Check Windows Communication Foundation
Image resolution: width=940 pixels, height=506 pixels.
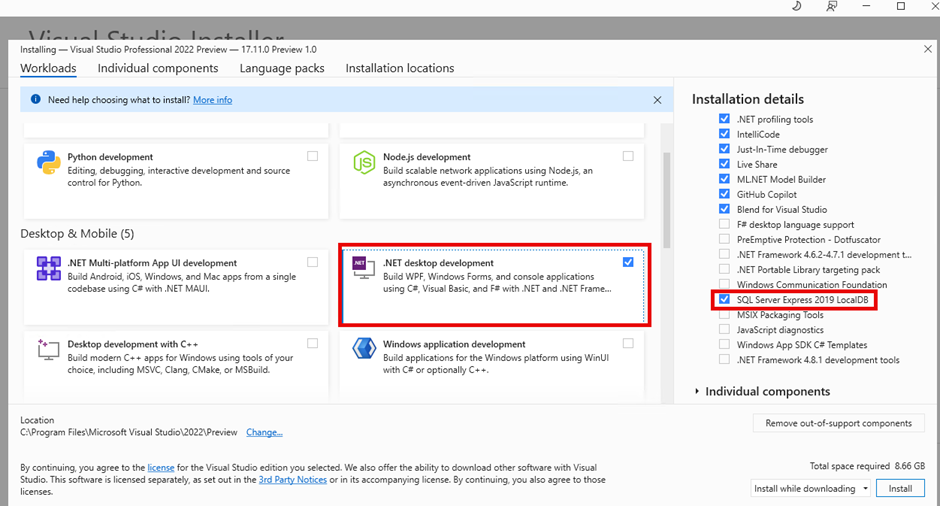click(x=724, y=284)
